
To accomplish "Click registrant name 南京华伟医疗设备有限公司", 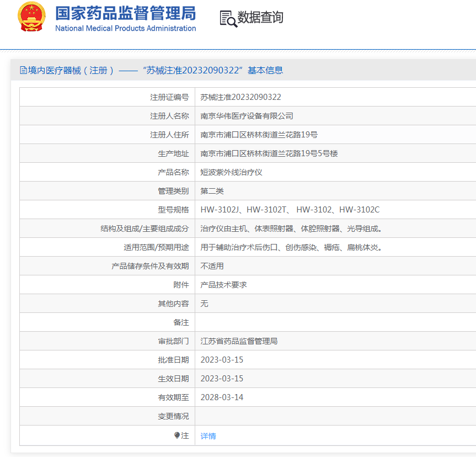I will (x=247, y=116).
